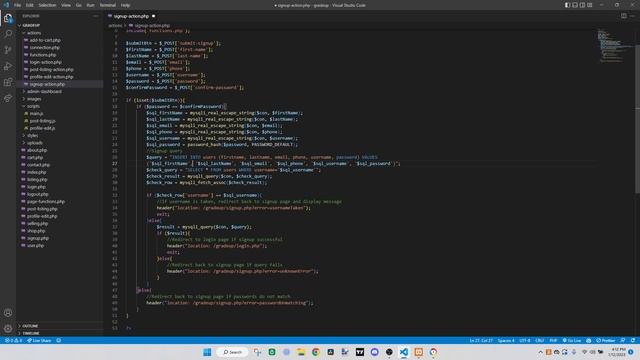Open shop.php in explorer

point(60,231)
